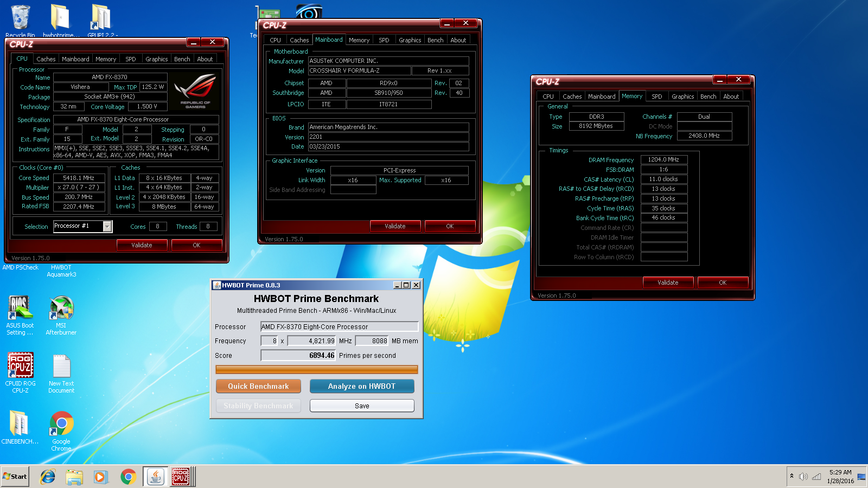This screenshot has height=488, width=868.
Task: Click OK in the Mainboard window
Action: point(450,226)
